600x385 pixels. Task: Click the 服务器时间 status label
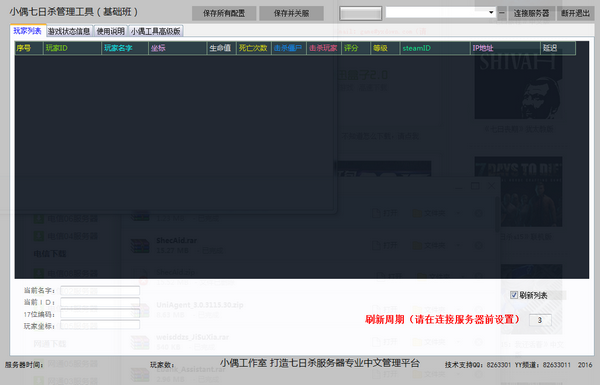(24, 365)
